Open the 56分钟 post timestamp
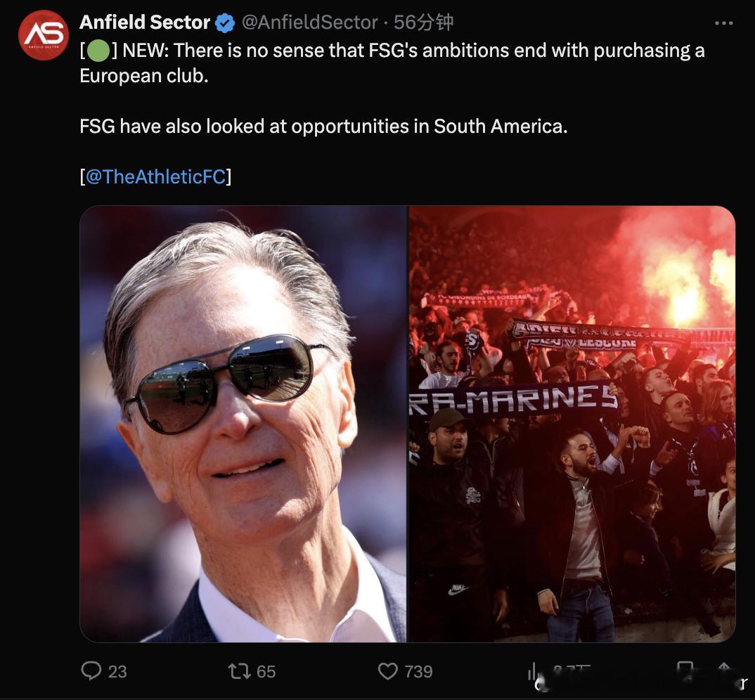 [x=423, y=22]
